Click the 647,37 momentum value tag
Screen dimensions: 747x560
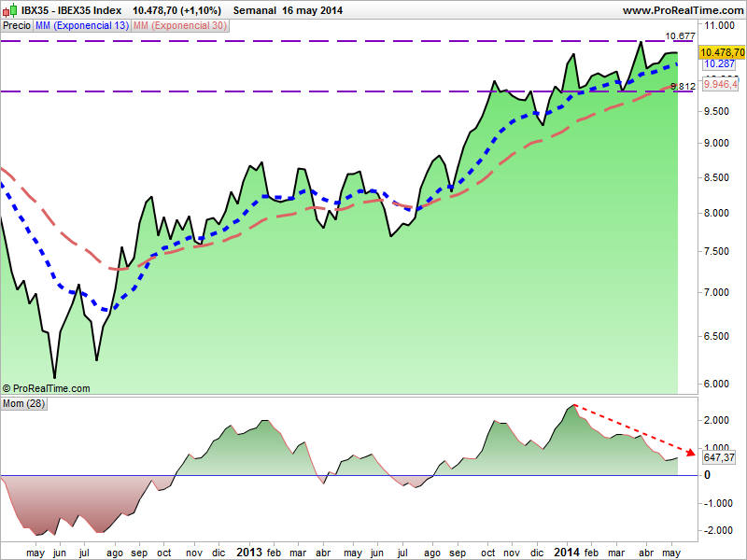pos(718,457)
